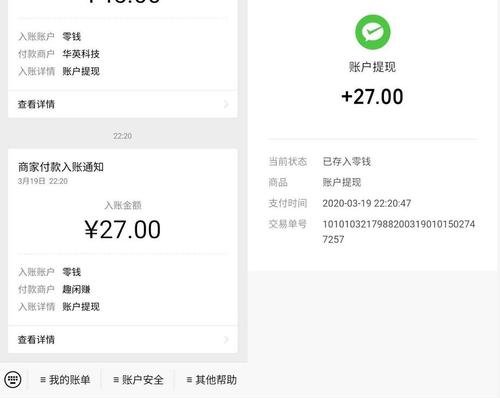Tap the keyboard toggle icon
The image size is (500, 398).
[13, 379]
